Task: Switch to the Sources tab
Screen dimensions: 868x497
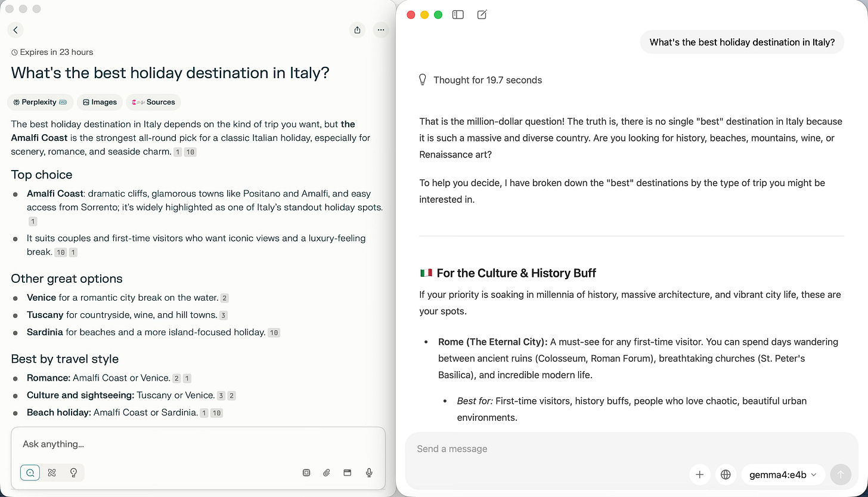Action: point(153,102)
